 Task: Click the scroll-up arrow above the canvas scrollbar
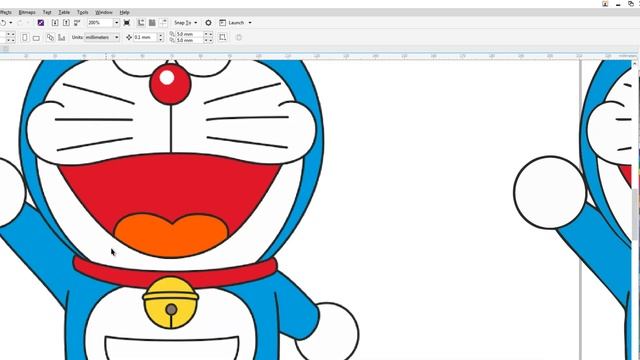(634, 64)
